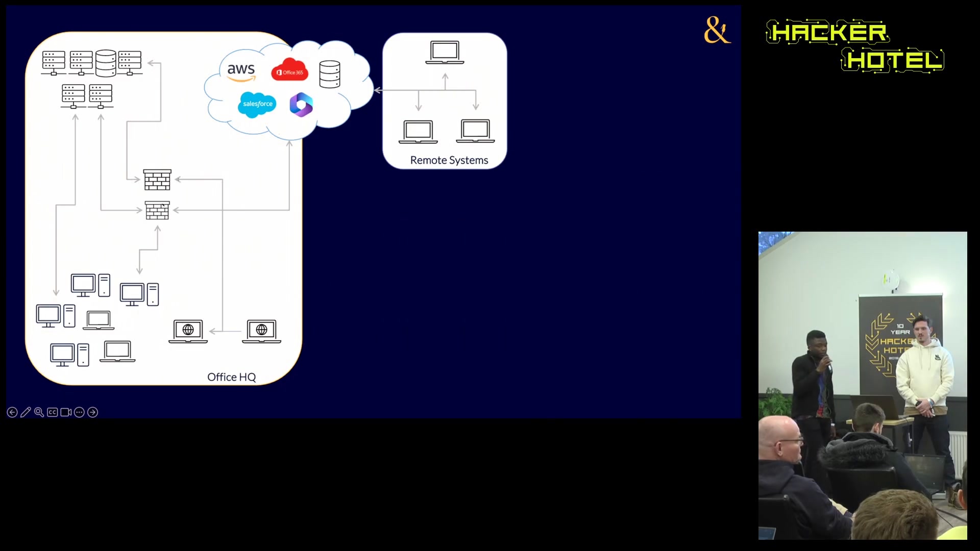Click the "Office HQ" label
Viewport: 980px width, 551px height.
232,377
